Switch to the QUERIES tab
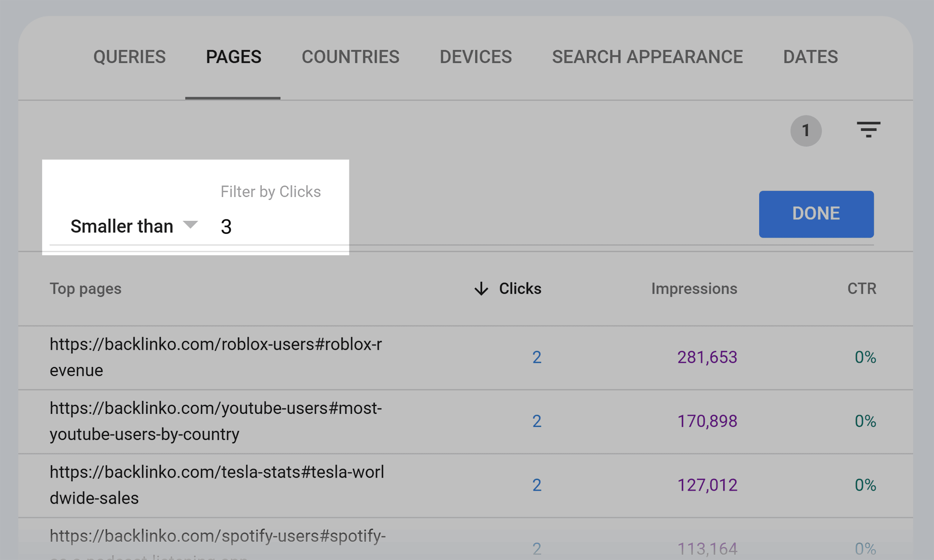The image size is (934, 560). pyautogui.click(x=129, y=57)
